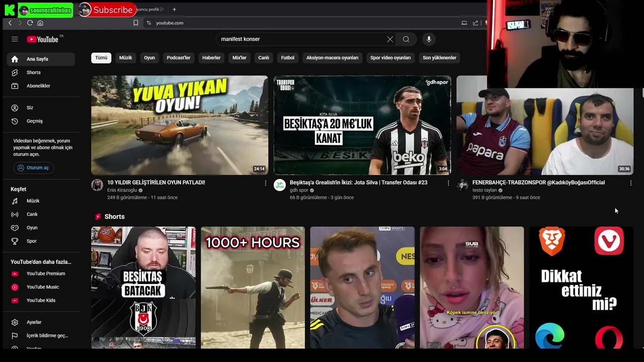Open the Beşiktaş'a 20 M€'luk Kanat thumbnail
This screenshot has width=644, height=362.
point(362,125)
